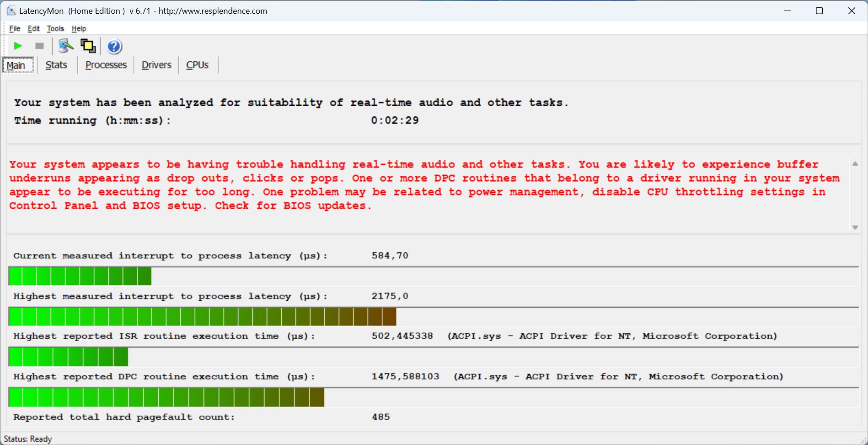Click the down arrow of the message scrollbar
868x445 pixels.
point(855,228)
